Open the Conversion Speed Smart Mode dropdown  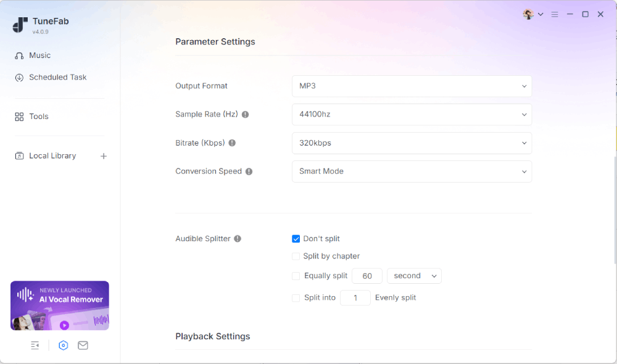412,171
